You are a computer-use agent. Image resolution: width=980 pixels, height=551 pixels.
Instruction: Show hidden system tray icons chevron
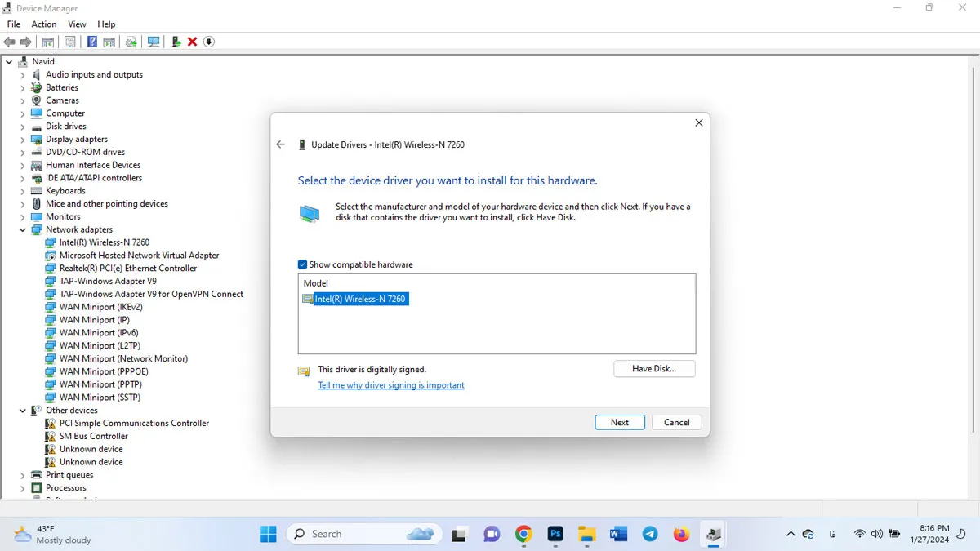(791, 534)
